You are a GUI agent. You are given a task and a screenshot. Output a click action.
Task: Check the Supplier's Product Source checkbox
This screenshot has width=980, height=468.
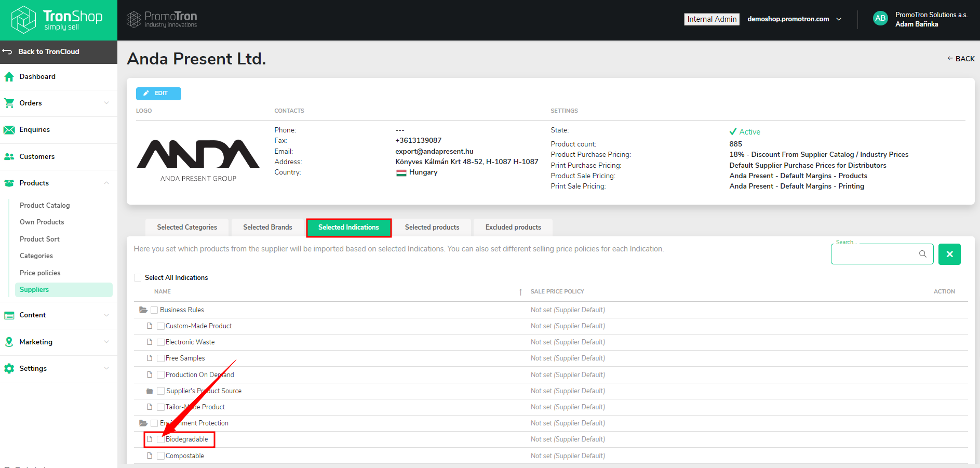coord(161,391)
